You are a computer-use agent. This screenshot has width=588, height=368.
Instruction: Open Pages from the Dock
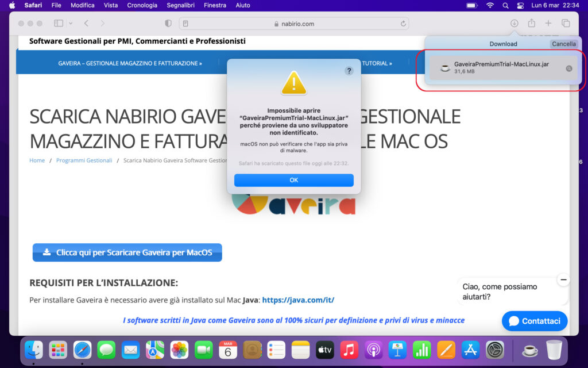446,350
